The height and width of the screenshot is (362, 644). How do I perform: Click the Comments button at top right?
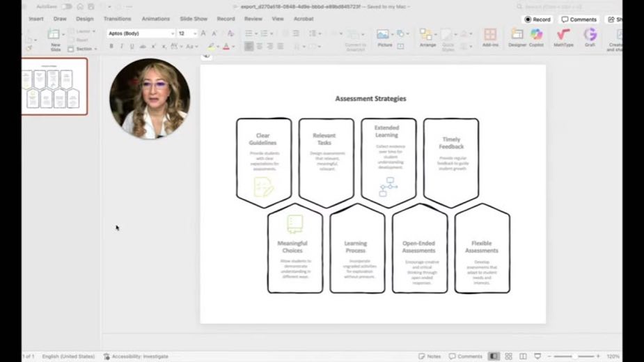tap(579, 19)
